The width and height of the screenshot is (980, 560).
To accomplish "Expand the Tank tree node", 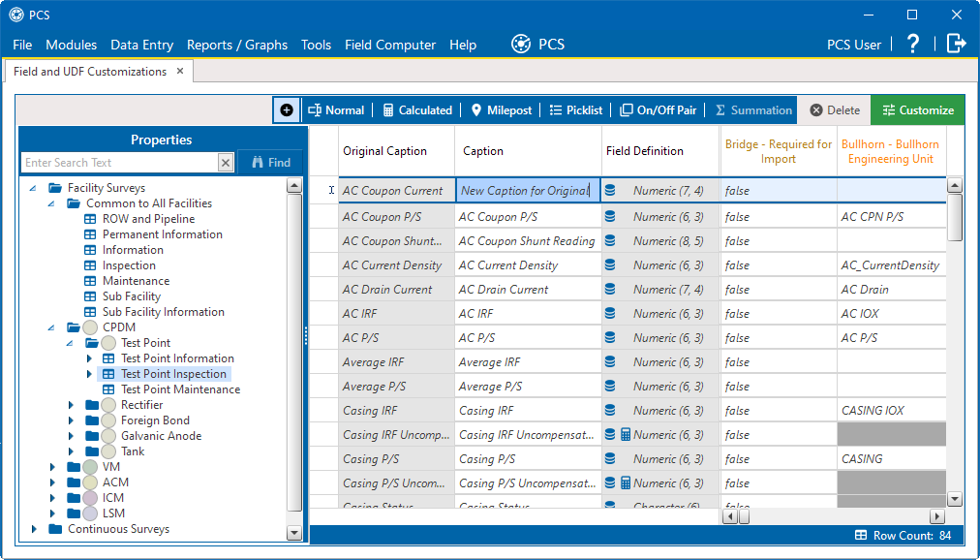I will (71, 451).
